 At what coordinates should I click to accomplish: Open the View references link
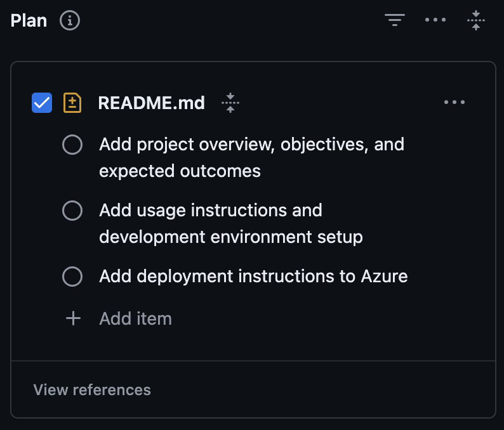pyautogui.click(x=92, y=390)
